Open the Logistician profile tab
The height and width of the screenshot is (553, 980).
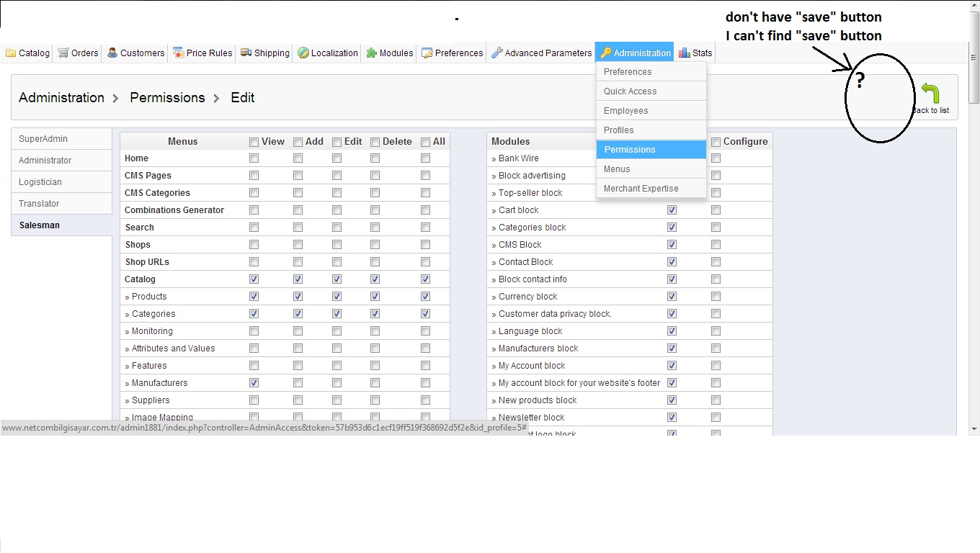pyautogui.click(x=61, y=182)
